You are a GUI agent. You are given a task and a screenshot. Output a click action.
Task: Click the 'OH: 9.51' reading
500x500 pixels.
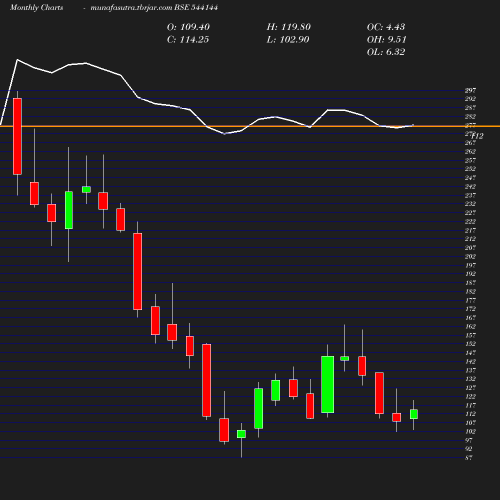pyautogui.click(x=387, y=40)
